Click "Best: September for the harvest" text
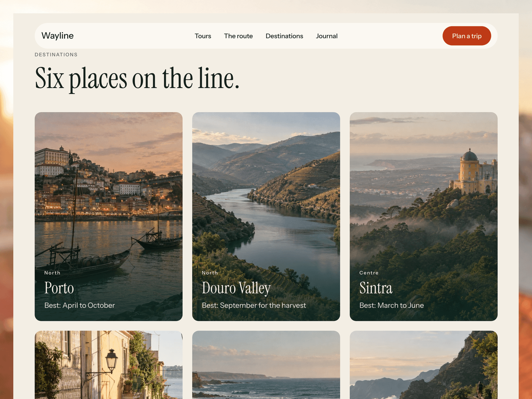The image size is (532, 399). point(254,305)
